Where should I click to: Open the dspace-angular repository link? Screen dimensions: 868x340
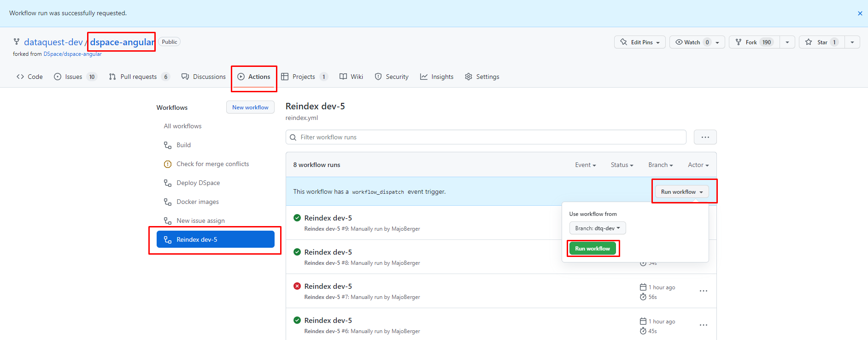click(122, 42)
